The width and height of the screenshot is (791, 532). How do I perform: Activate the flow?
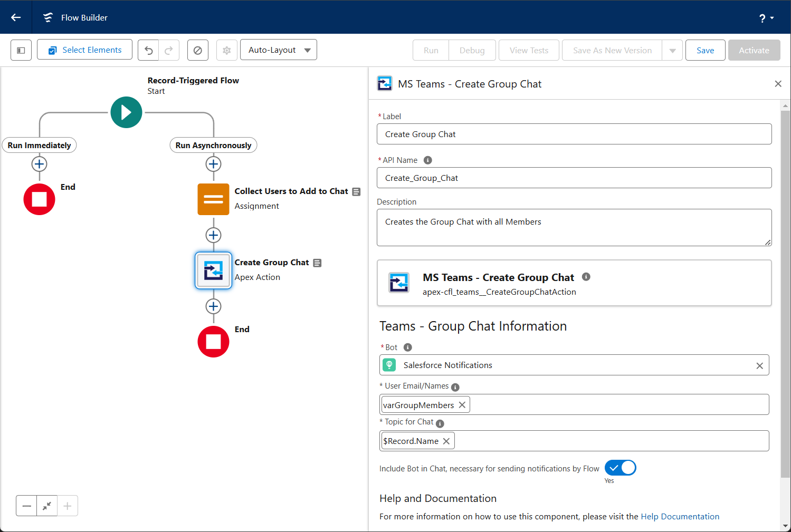[754, 50]
